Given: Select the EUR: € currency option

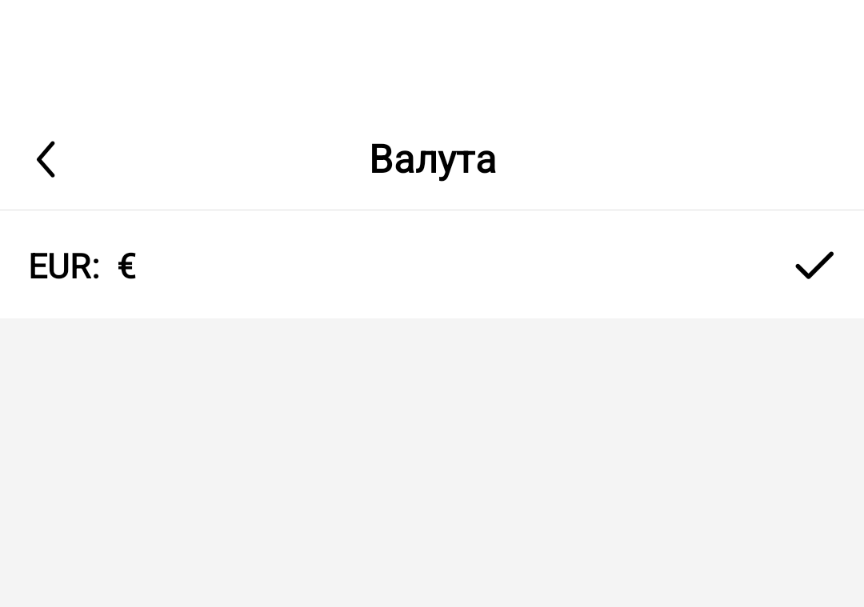Looking at the screenshot, I should (82, 267).
